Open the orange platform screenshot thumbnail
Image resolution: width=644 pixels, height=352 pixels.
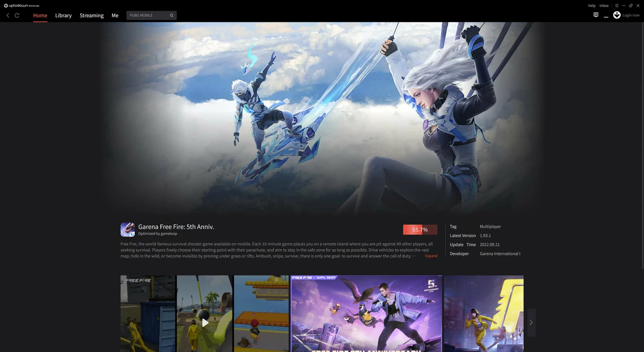(261, 314)
